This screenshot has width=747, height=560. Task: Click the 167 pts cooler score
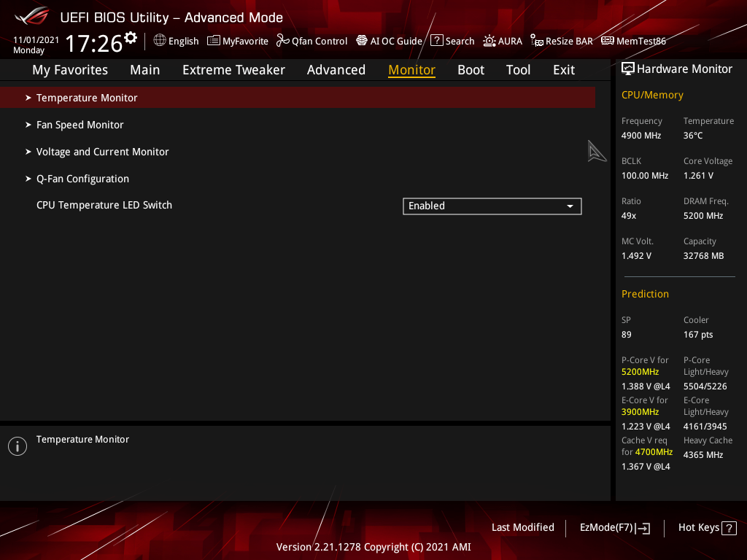pos(698,335)
